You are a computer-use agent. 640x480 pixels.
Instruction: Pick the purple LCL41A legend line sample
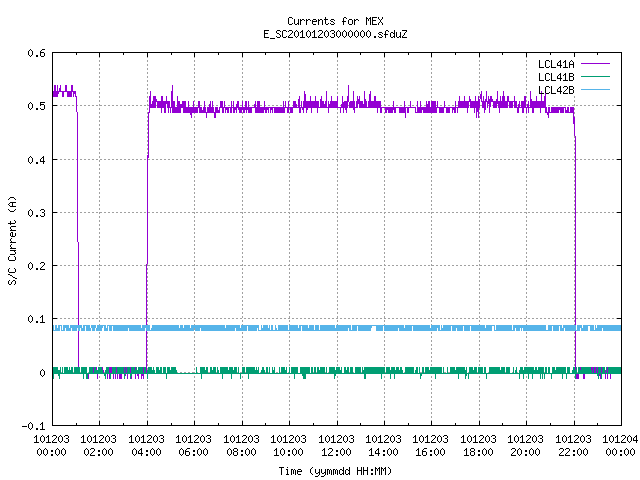tap(595, 64)
